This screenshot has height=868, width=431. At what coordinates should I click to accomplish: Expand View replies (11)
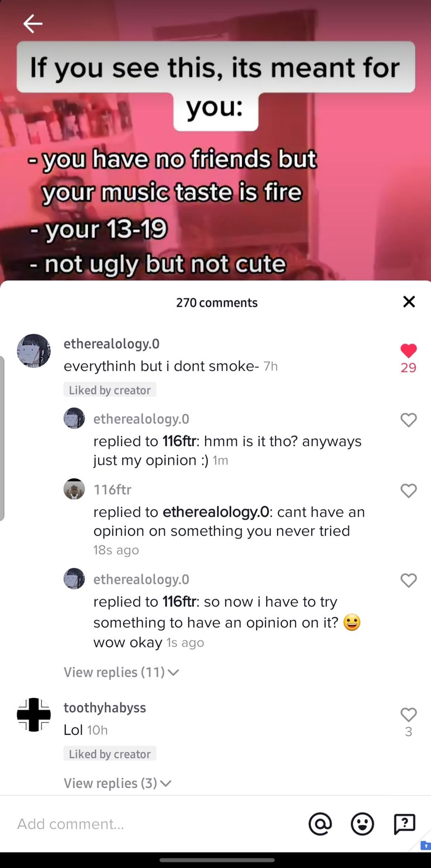121,672
